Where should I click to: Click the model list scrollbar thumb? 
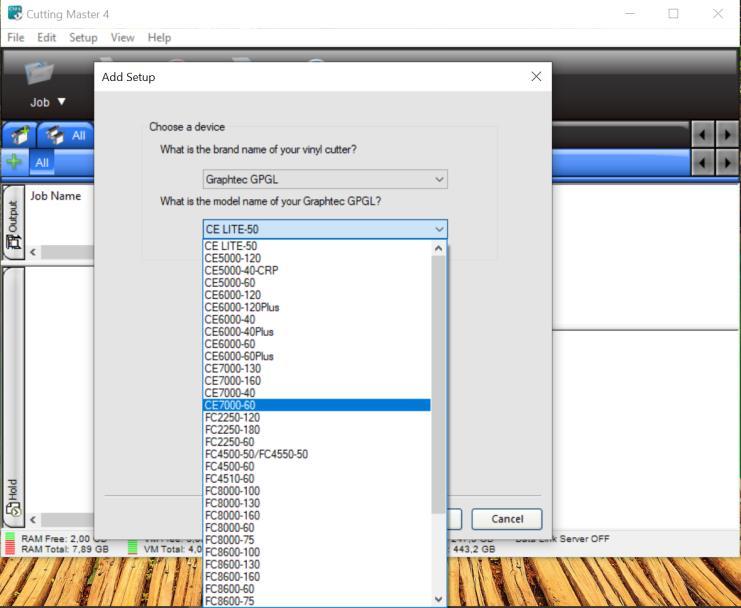pyautogui.click(x=439, y=385)
